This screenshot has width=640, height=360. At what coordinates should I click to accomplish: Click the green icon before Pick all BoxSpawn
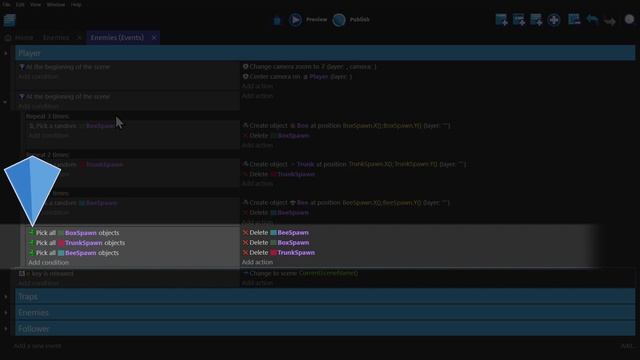pyautogui.click(x=31, y=233)
